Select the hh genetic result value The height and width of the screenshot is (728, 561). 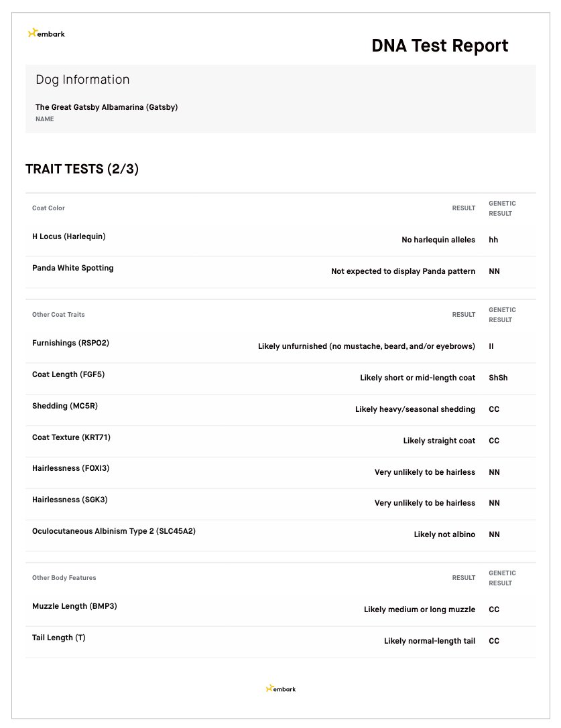(x=493, y=240)
